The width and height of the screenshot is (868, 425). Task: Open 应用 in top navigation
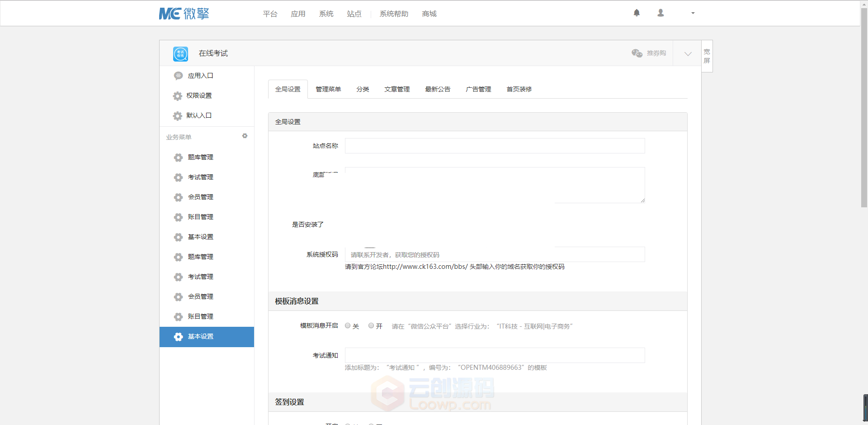298,14
